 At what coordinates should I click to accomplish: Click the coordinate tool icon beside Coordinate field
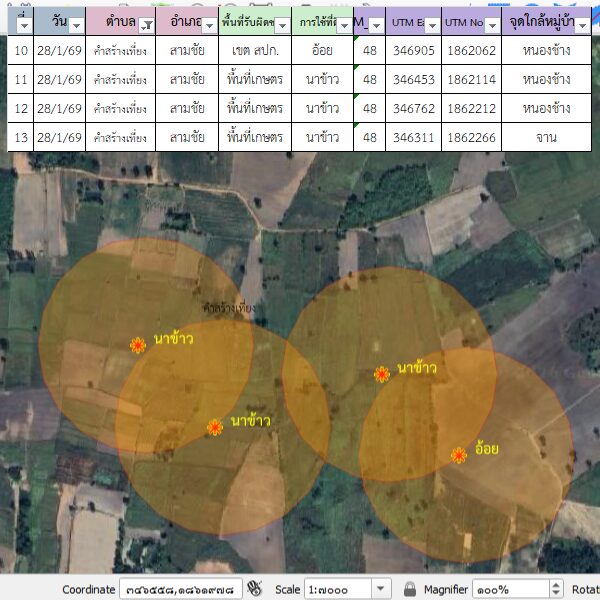click(254, 588)
